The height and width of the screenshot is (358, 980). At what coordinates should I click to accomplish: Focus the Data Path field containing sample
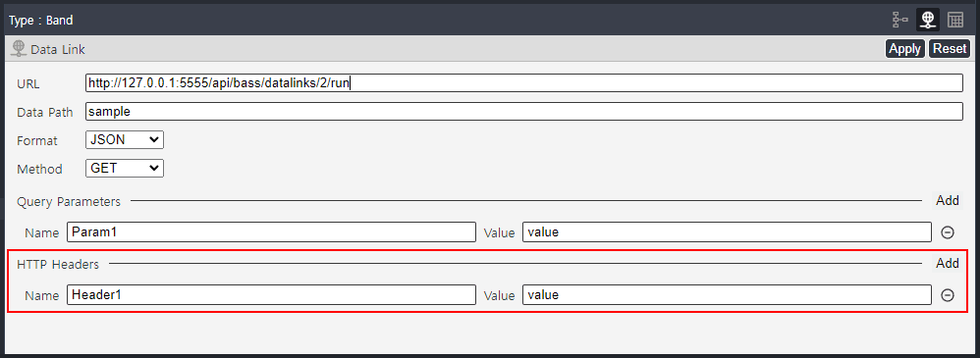pos(523,111)
